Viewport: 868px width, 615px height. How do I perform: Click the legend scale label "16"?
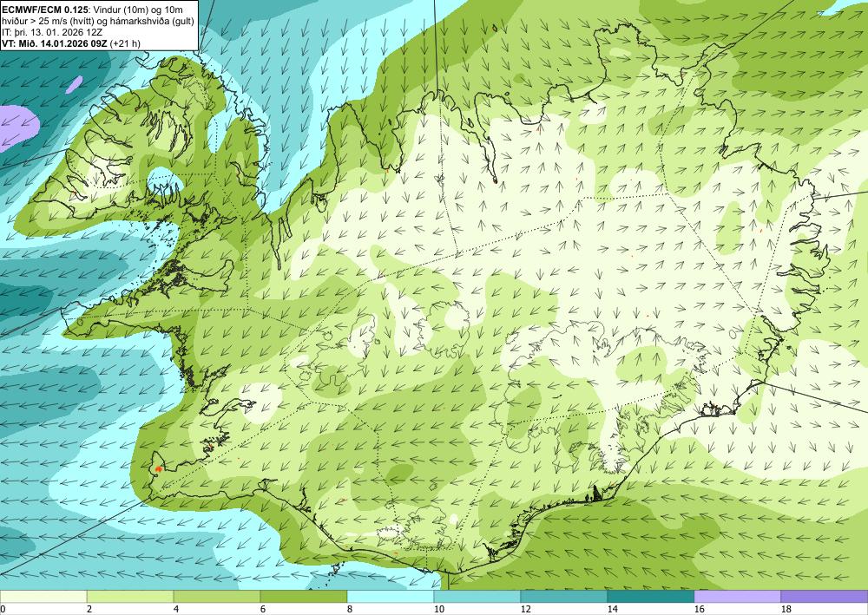coord(699,609)
